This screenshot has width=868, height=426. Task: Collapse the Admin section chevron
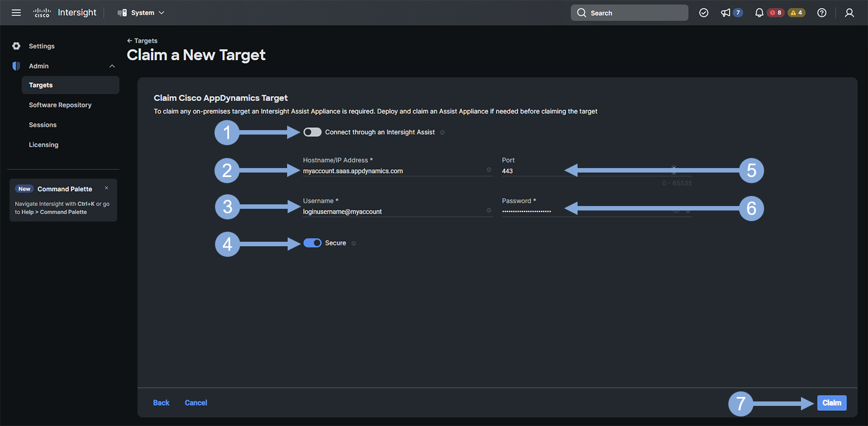[x=112, y=66]
